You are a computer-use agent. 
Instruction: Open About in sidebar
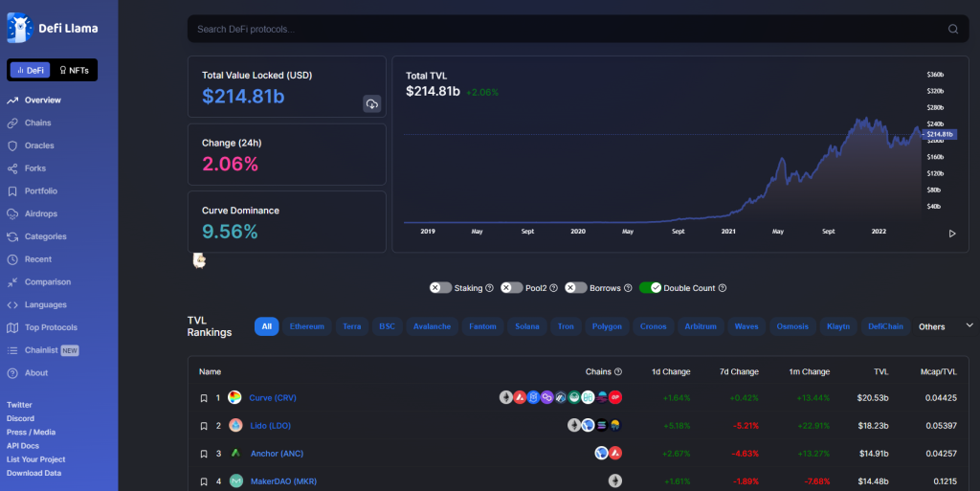click(x=28, y=373)
